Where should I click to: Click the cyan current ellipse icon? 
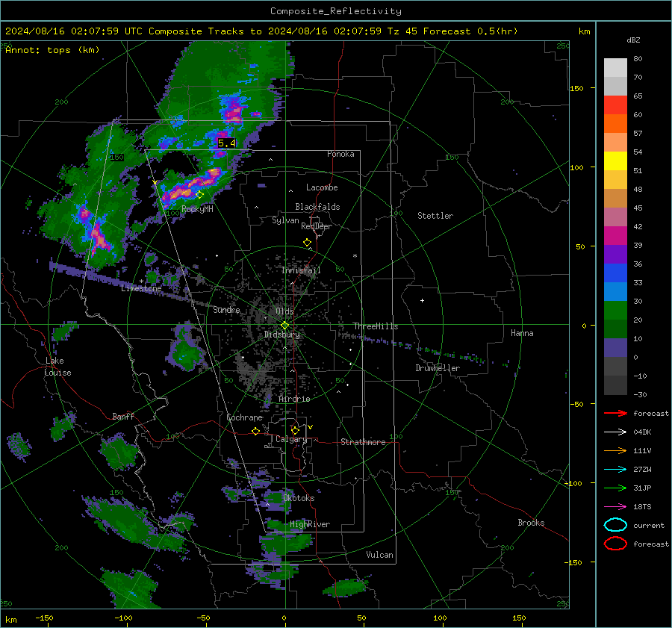[615, 525]
